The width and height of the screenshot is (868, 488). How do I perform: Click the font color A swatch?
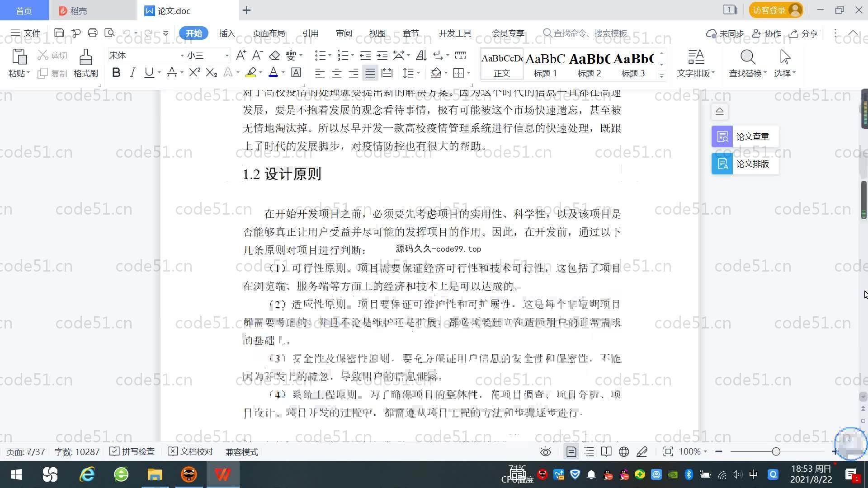[x=273, y=72]
